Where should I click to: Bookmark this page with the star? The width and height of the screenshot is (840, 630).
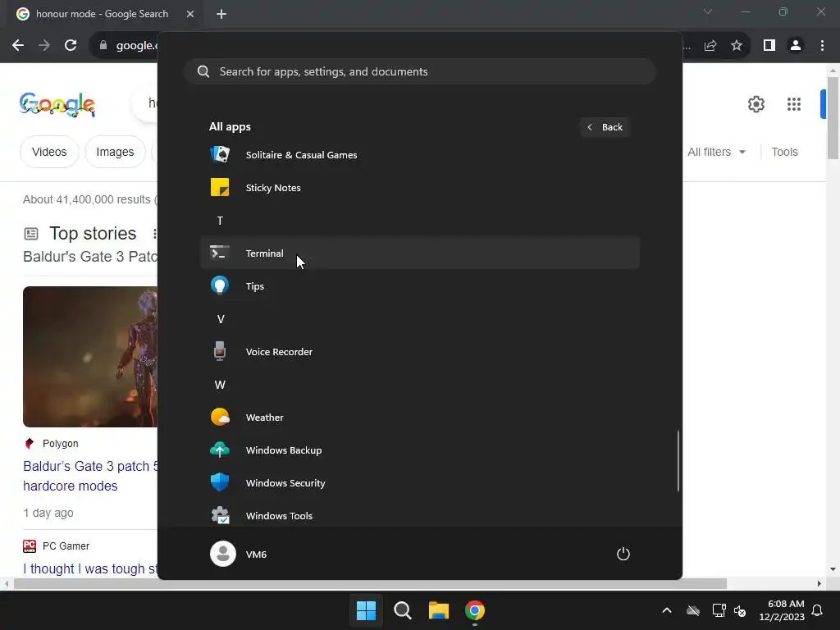pyautogui.click(x=737, y=46)
